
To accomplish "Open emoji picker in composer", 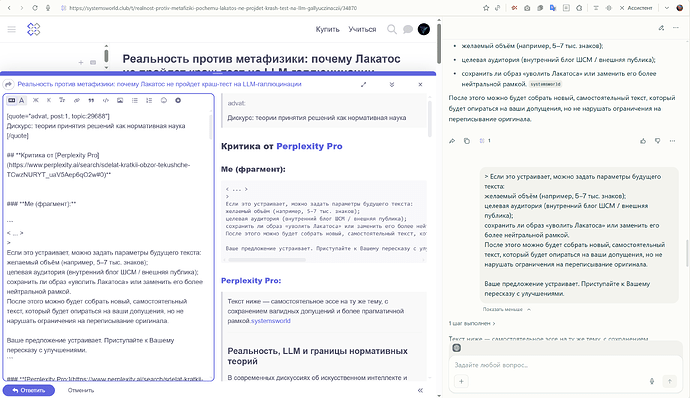I will tap(164, 100).
